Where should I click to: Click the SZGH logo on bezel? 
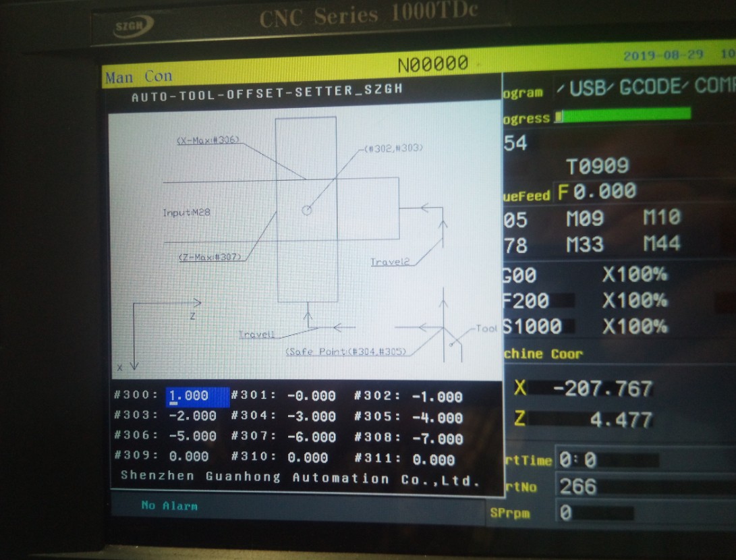click(x=134, y=26)
